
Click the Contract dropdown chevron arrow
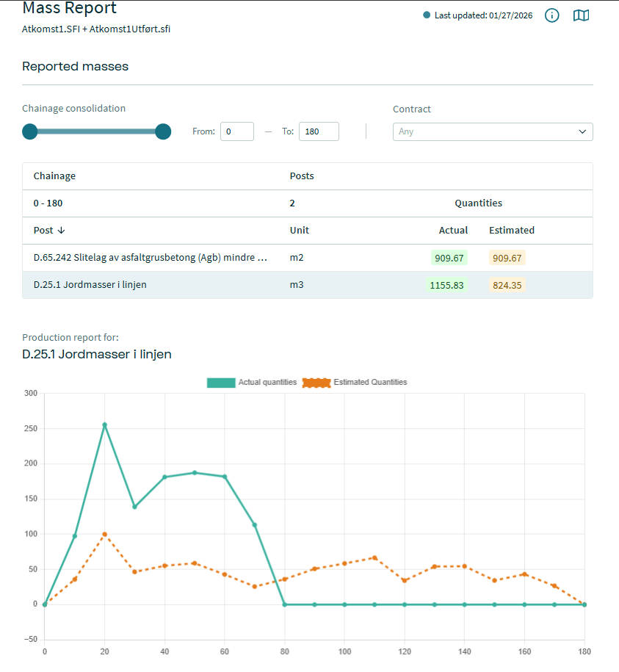click(583, 131)
